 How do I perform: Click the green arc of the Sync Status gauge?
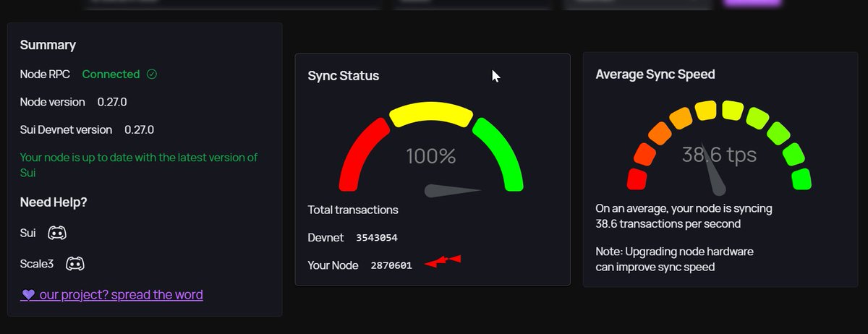click(x=501, y=155)
